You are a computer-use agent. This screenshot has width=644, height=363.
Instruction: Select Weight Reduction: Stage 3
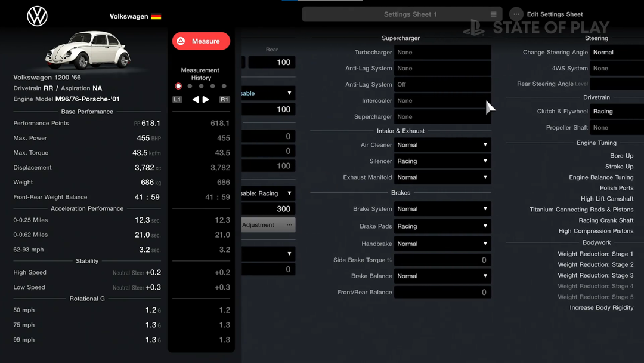[x=596, y=275]
